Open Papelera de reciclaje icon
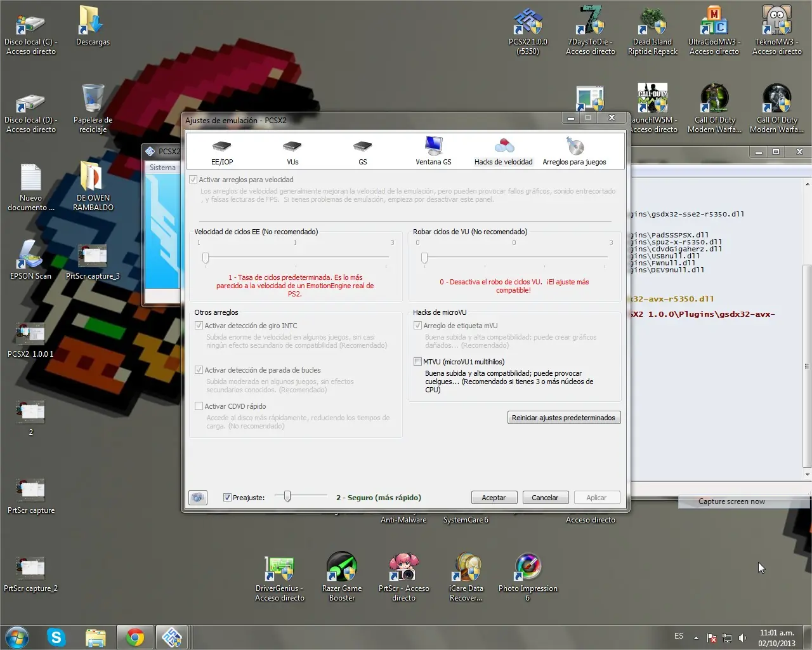The height and width of the screenshot is (650, 812). tap(93, 109)
